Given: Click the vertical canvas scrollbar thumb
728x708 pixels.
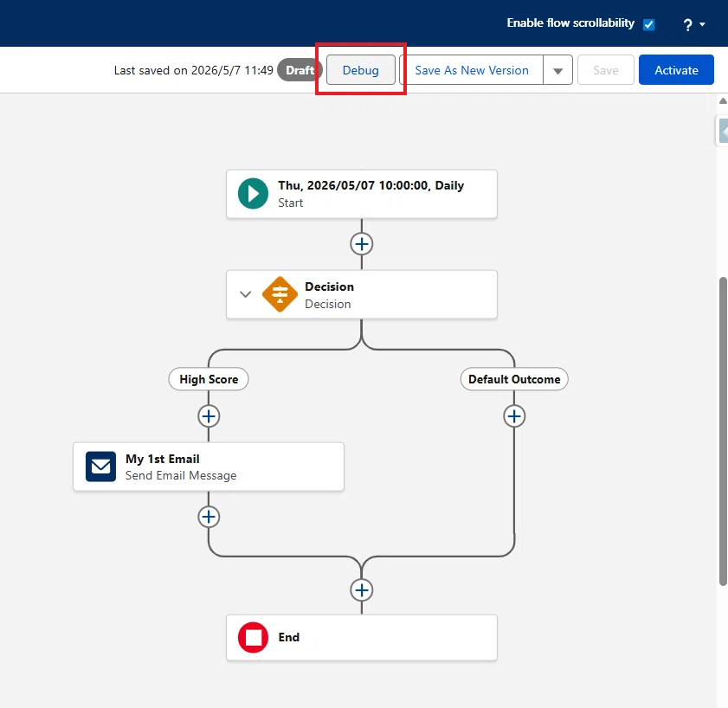Looking at the screenshot, I should 723,431.
